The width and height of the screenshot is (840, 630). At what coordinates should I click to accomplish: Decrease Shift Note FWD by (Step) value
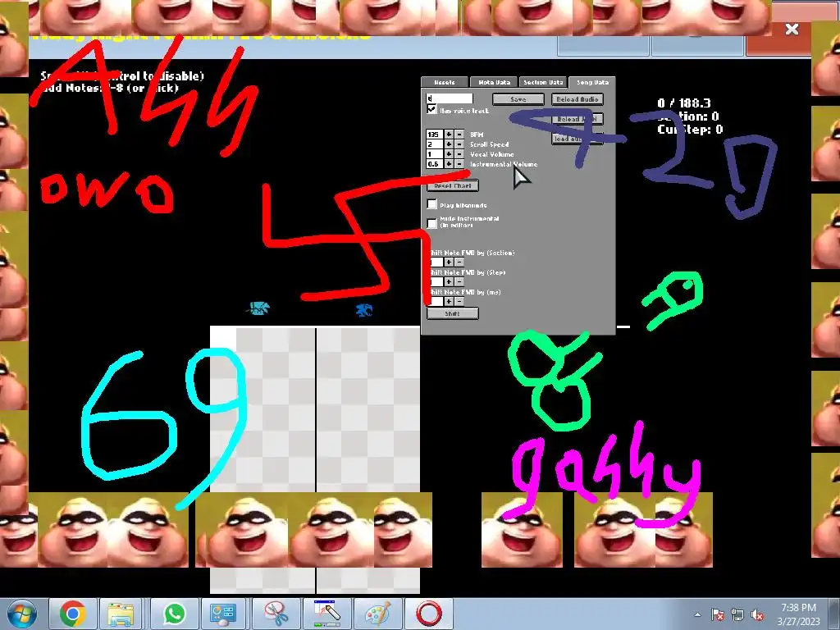click(x=459, y=282)
